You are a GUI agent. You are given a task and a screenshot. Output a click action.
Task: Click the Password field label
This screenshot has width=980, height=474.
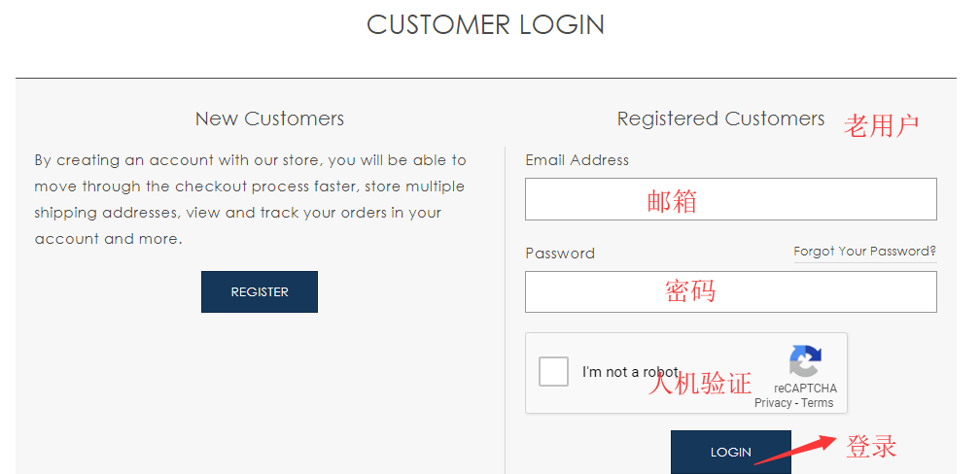[560, 254]
